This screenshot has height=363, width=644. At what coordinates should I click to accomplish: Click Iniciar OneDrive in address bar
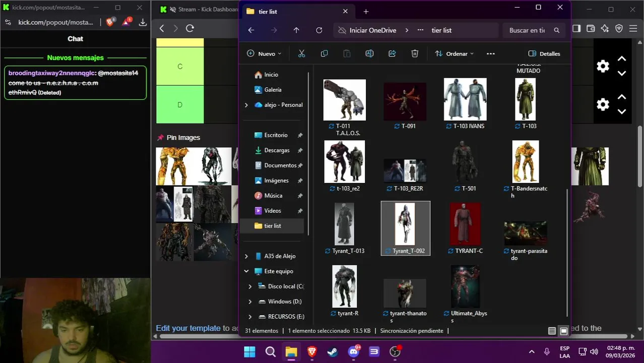point(373,30)
